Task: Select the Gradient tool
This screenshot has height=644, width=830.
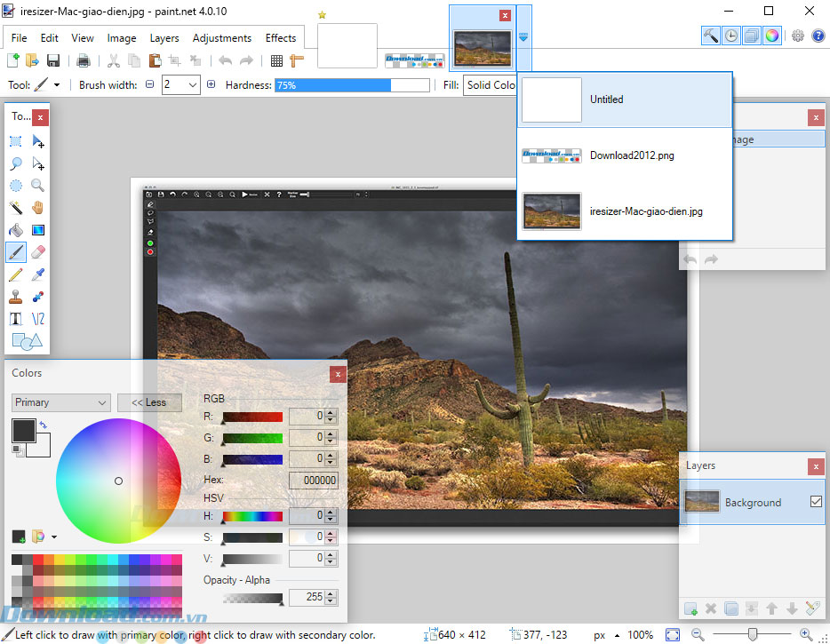Action: [x=38, y=230]
